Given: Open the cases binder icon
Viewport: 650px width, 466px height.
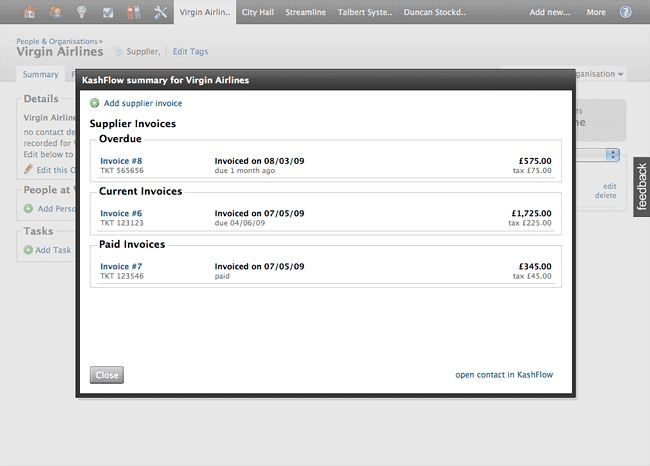Looking at the screenshot, I should click(133, 12).
